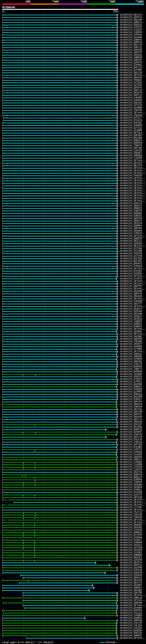The height and width of the screenshot is (644, 146).
Task: Select hit label UniRef100_Q75E89
Action: pyautogui.click(x=131, y=359)
